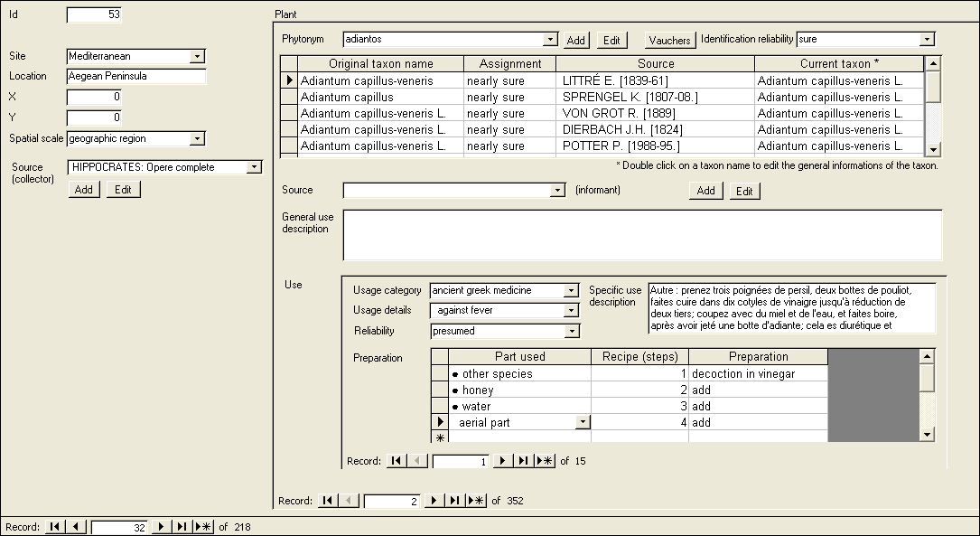Go to next plant record of 352

[x=434, y=501]
